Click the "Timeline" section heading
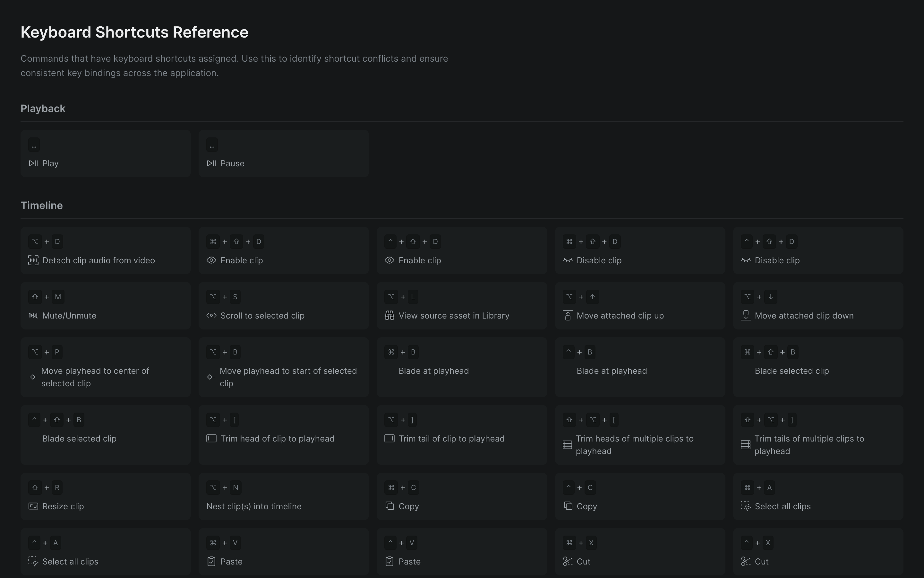The image size is (924, 578). coord(42,205)
